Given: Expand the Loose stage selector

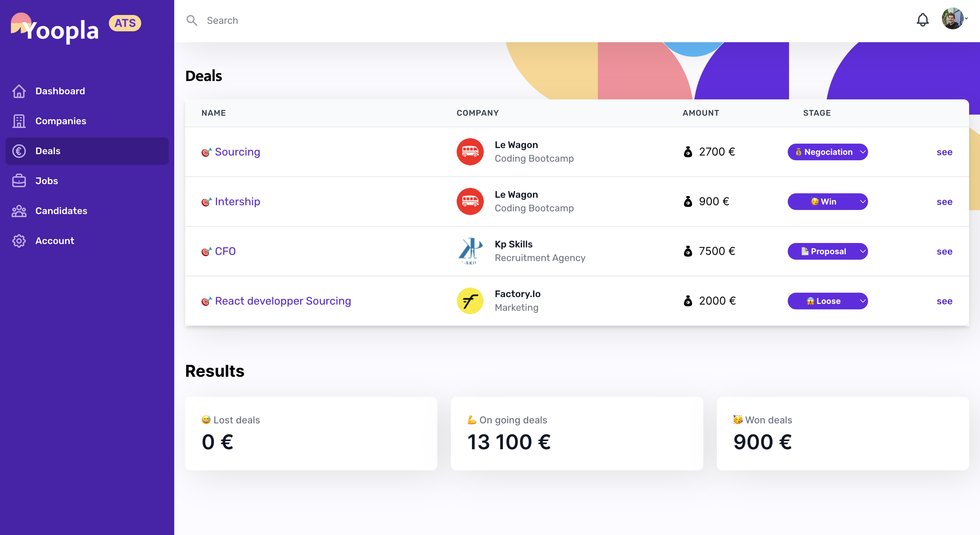Looking at the screenshot, I should tap(828, 301).
